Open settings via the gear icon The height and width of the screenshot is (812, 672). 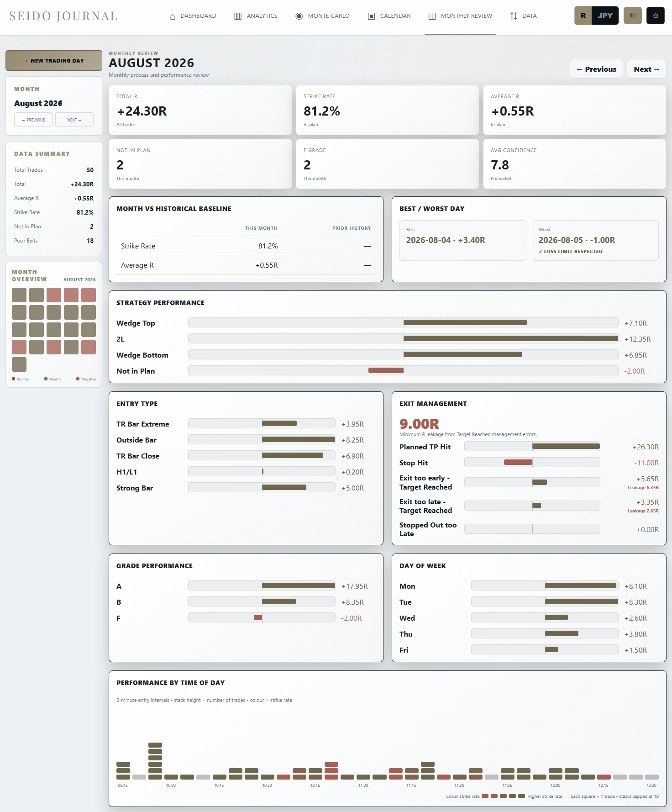pyautogui.click(x=656, y=16)
